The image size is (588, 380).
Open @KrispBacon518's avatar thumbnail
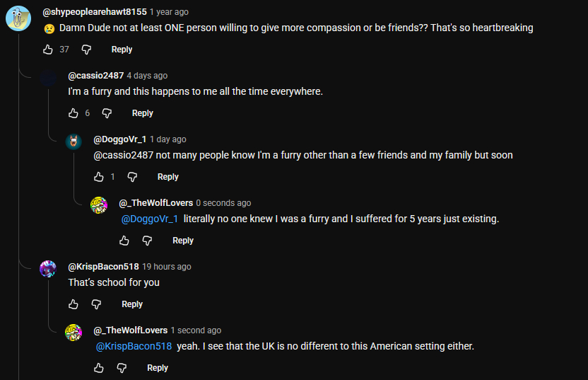click(48, 269)
